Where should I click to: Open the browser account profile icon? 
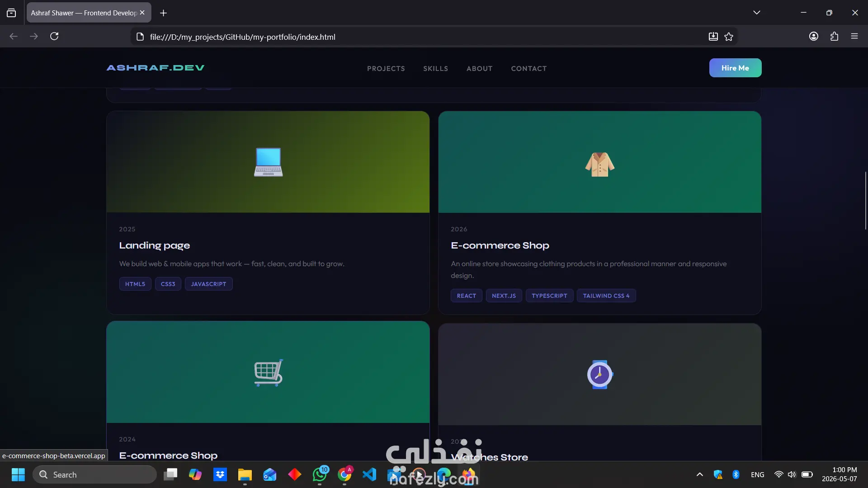[x=814, y=36]
